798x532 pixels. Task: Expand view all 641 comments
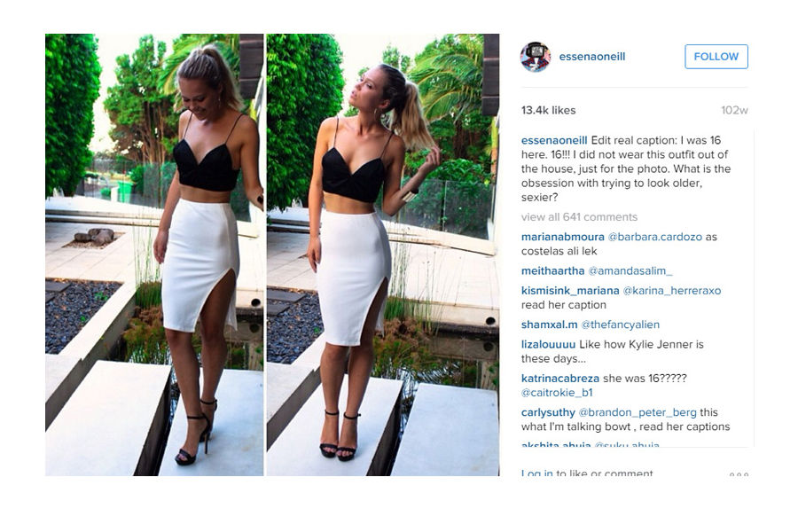point(579,217)
